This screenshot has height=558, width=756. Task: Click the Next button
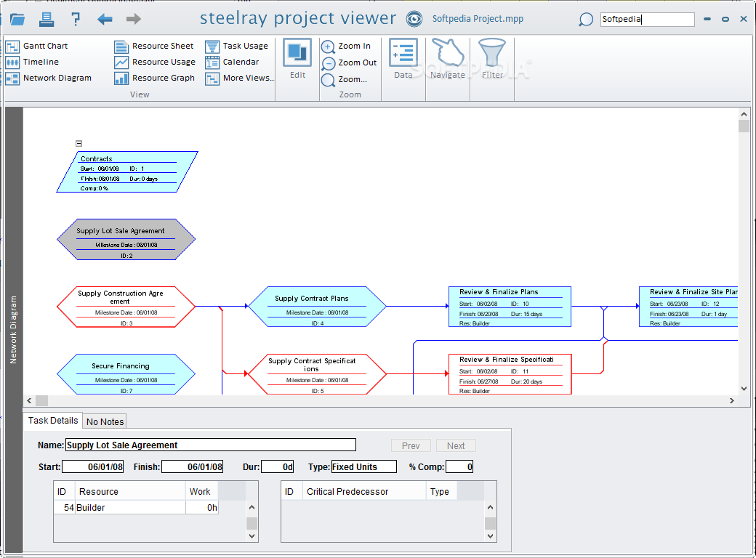pos(456,445)
